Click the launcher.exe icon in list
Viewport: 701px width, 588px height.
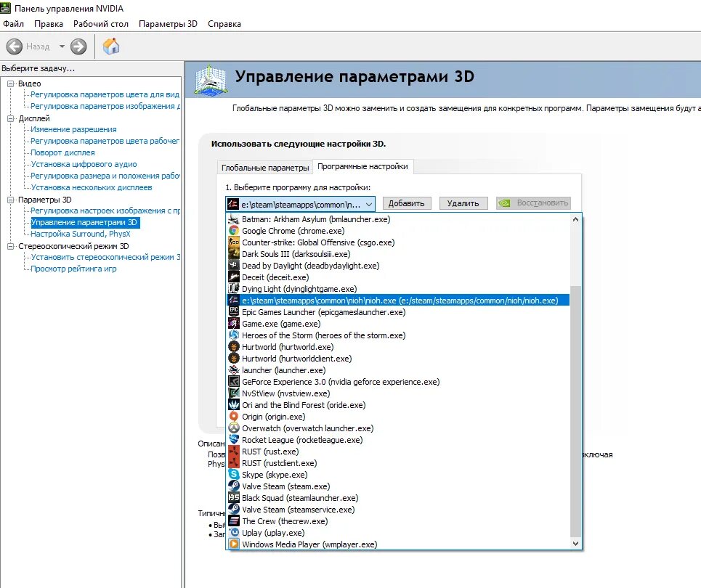[233, 370]
